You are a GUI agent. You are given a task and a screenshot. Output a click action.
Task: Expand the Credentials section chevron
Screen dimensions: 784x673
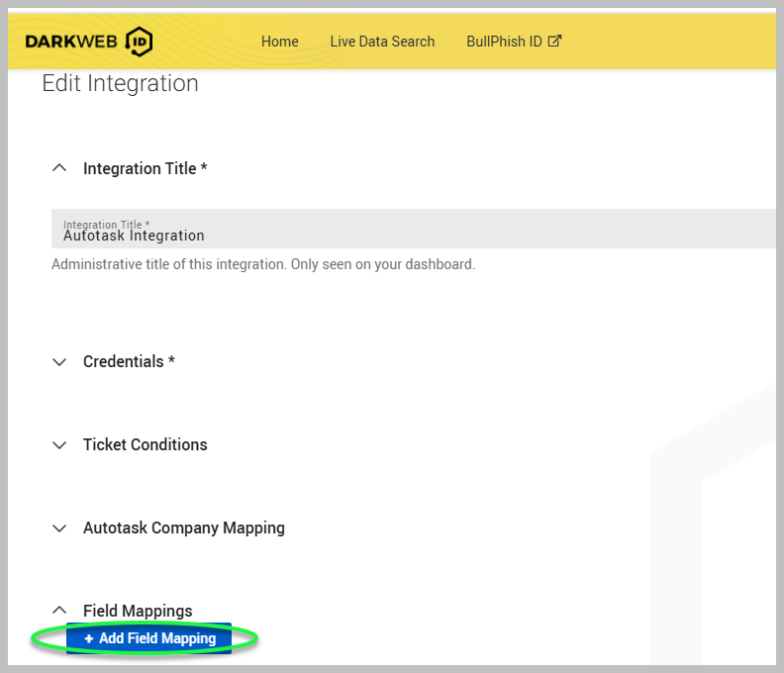click(x=59, y=361)
